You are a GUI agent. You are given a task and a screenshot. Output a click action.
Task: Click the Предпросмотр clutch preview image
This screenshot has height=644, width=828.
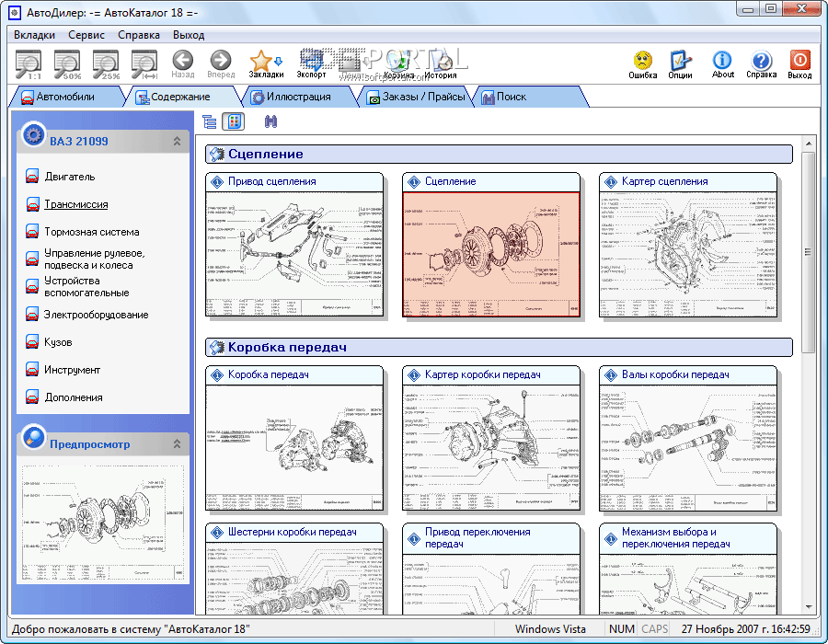[x=103, y=523]
